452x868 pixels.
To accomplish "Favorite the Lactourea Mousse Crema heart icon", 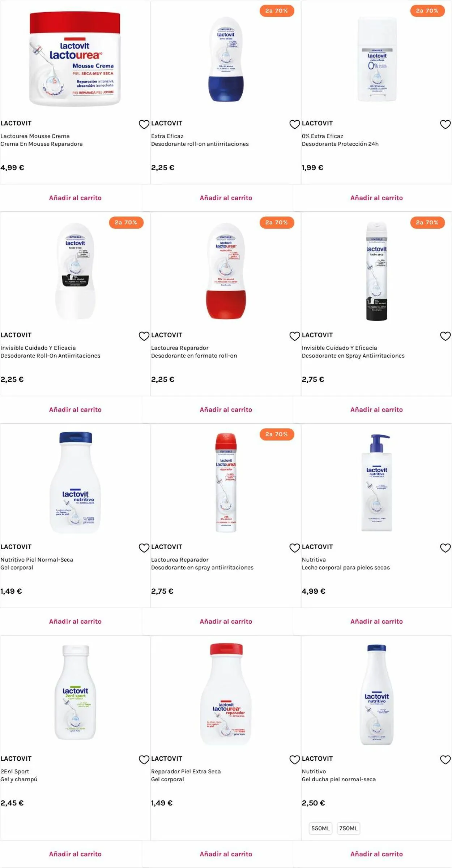I will (144, 124).
